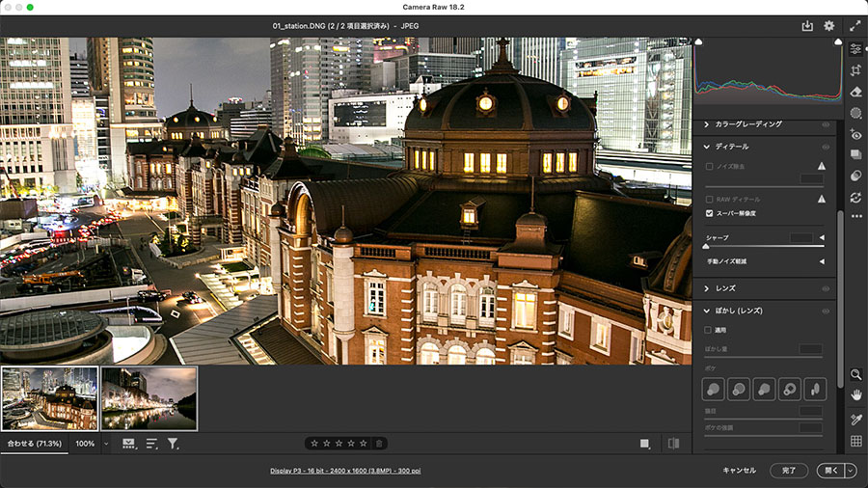This screenshot has height=488, width=868.
Task: Expand the レンズ section
Action: [706, 288]
